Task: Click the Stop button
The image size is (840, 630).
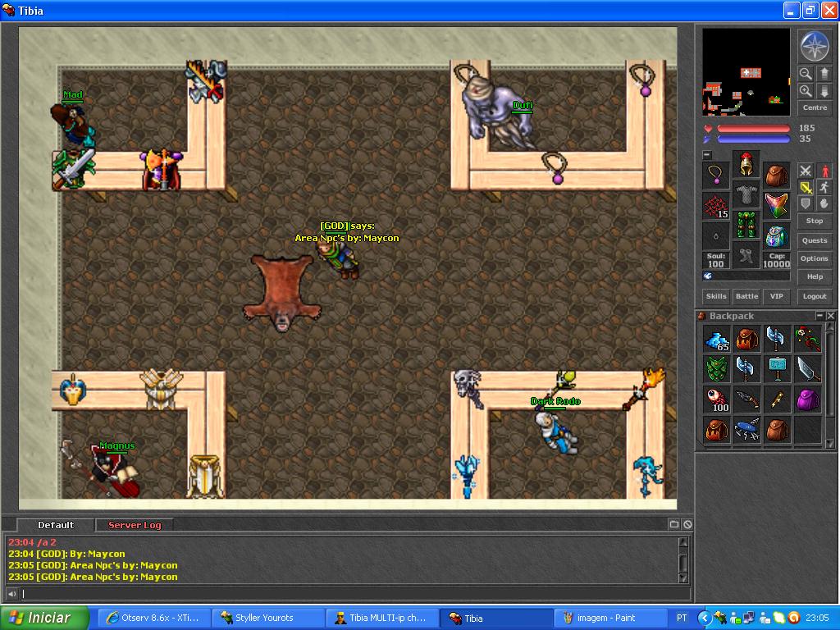Action: [x=815, y=221]
